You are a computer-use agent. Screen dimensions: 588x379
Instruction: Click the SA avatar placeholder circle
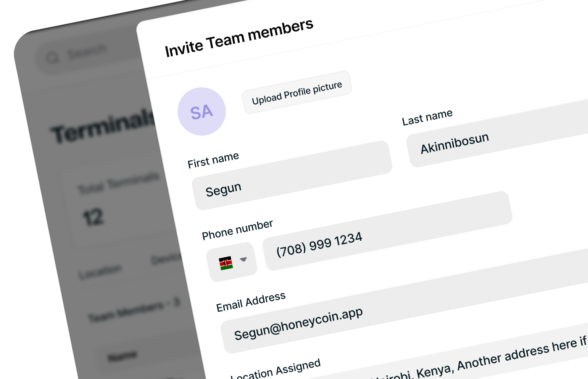click(x=201, y=111)
